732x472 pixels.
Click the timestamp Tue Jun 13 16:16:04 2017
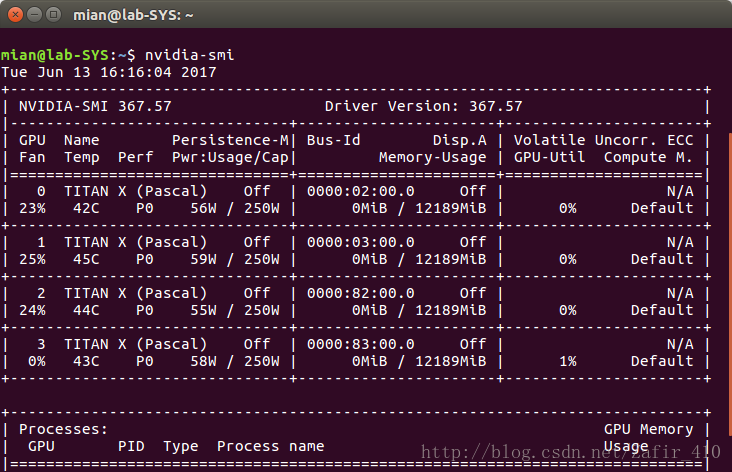(x=109, y=72)
